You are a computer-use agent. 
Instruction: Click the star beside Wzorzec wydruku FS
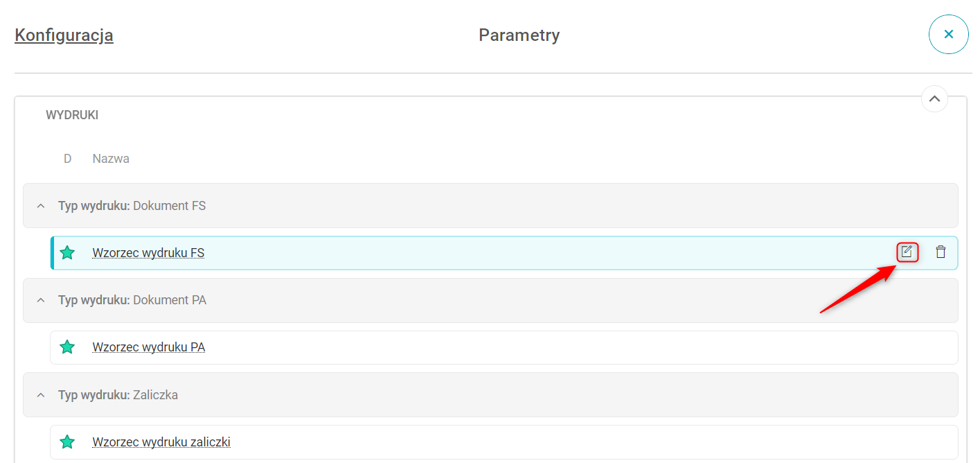click(67, 253)
